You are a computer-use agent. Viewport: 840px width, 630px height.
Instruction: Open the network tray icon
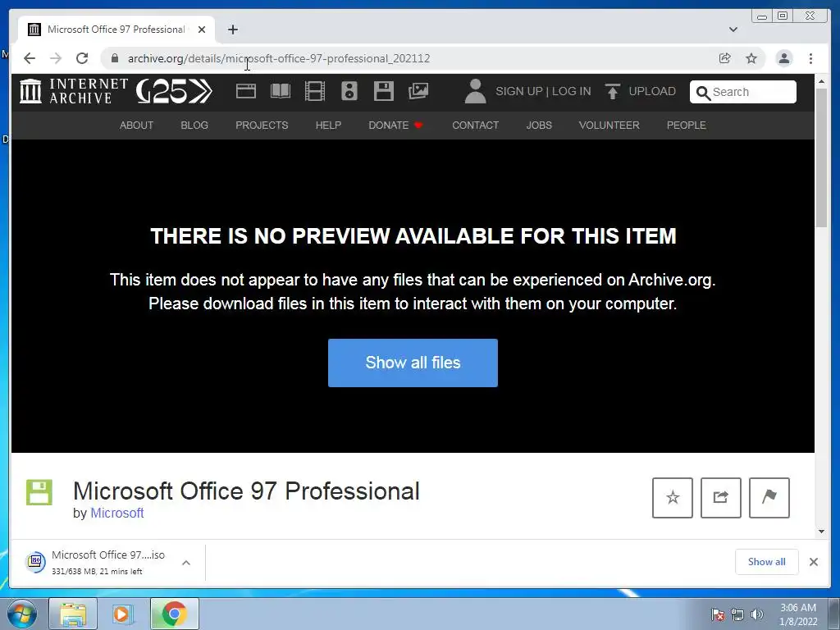tap(737, 614)
